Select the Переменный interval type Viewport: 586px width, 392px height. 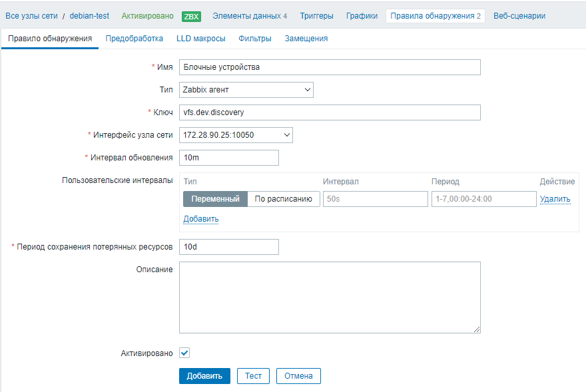click(x=215, y=199)
